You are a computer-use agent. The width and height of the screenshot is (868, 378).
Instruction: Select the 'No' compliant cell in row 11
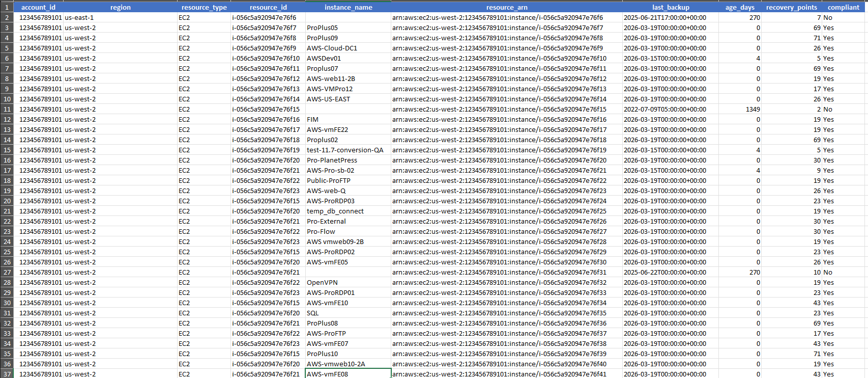tap(843, 109)
